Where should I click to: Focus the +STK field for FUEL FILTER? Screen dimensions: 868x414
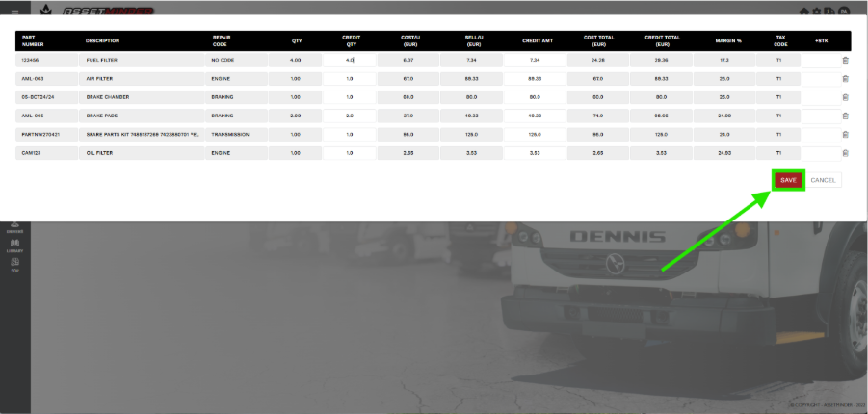[822, 60]
